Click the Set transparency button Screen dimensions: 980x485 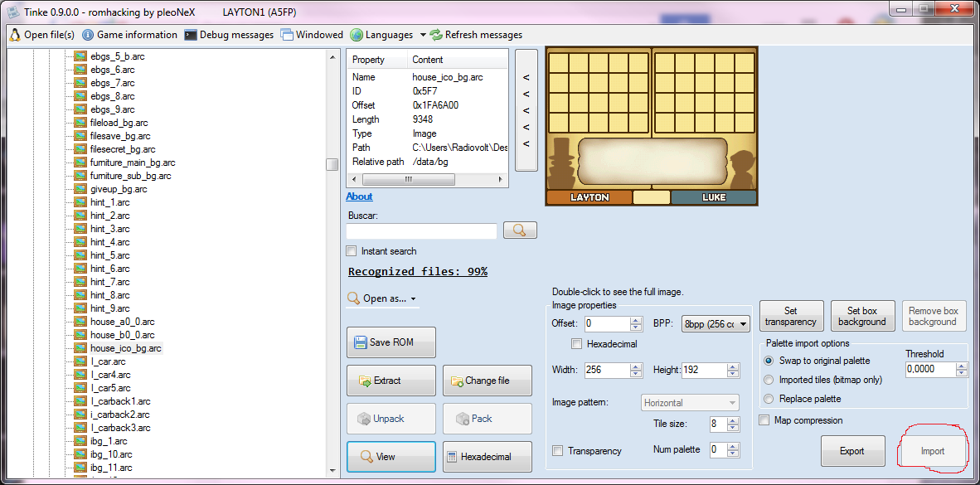click(791, 316)
